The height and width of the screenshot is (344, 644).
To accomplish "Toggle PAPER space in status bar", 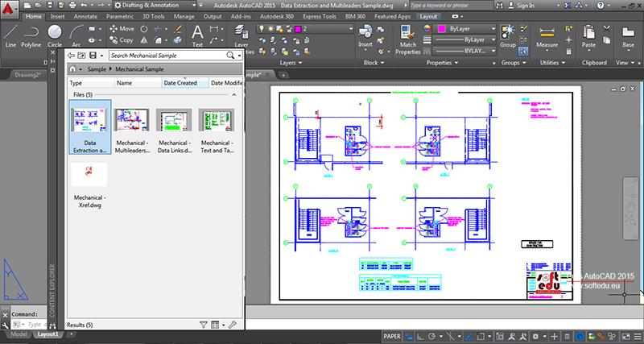I will (x=392, y=336).
